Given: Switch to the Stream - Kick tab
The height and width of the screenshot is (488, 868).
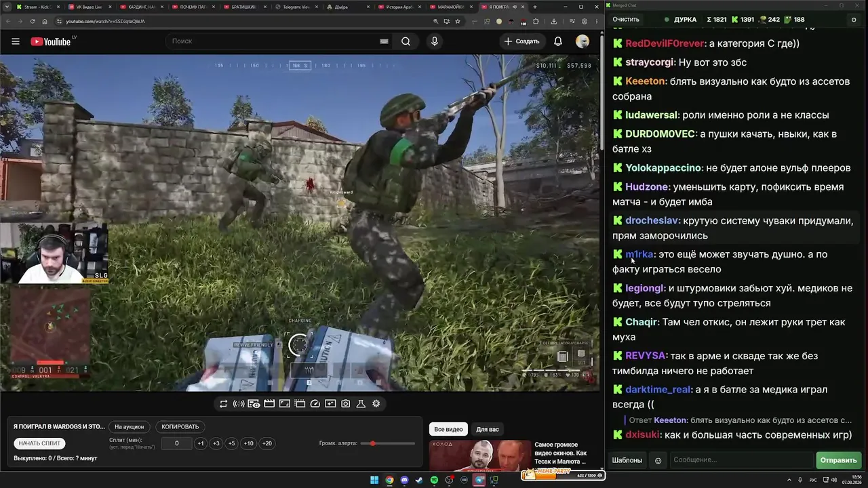Looking at the screenshot, I should click(37, 7).
